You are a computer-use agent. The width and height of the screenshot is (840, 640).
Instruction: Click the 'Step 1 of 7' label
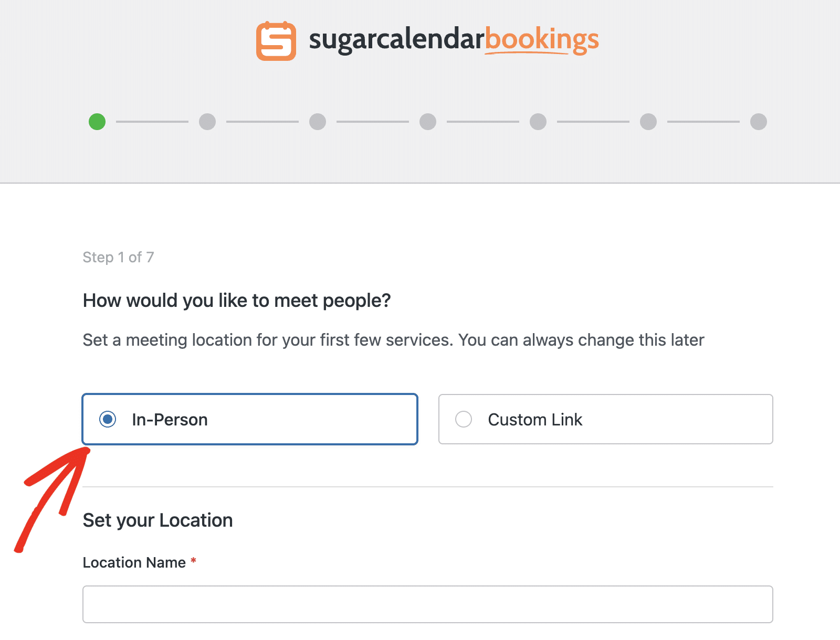coord(118,257)
